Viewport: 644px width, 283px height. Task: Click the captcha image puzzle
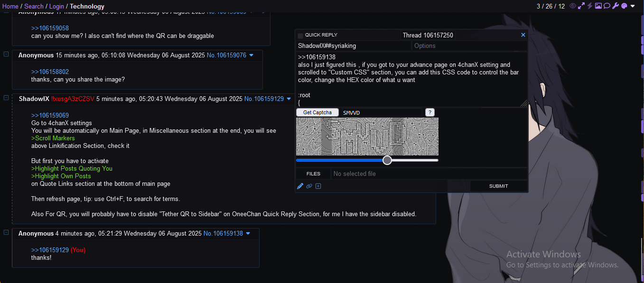(367, 137)
